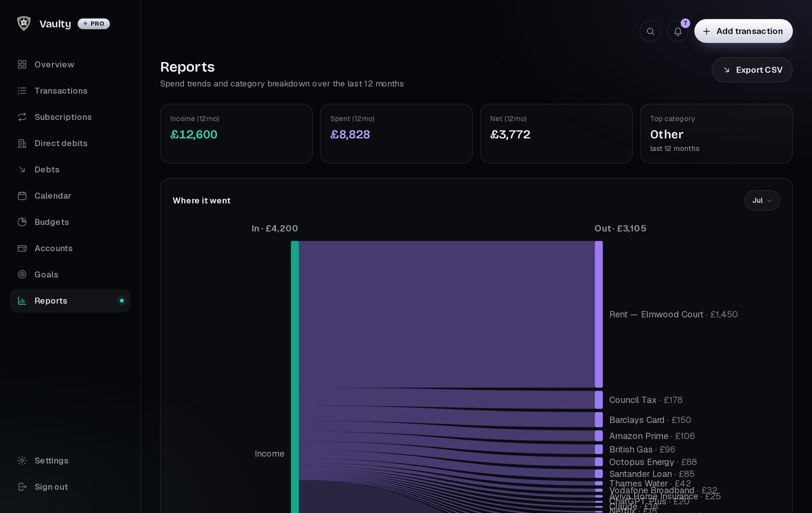
Task: Click 'Amazon Prime · £106' label
Action: (652, 436)
